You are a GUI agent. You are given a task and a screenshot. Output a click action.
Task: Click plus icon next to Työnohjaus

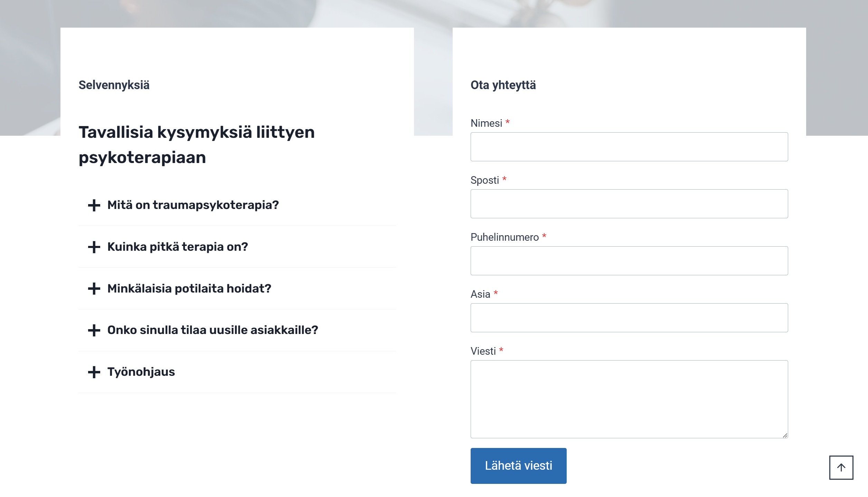94,372
